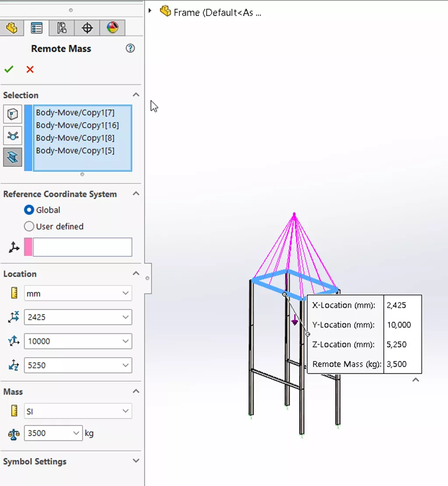Open the ConfigurationManager tab
The height and width of the screenshot is (486, 448).
61,28
